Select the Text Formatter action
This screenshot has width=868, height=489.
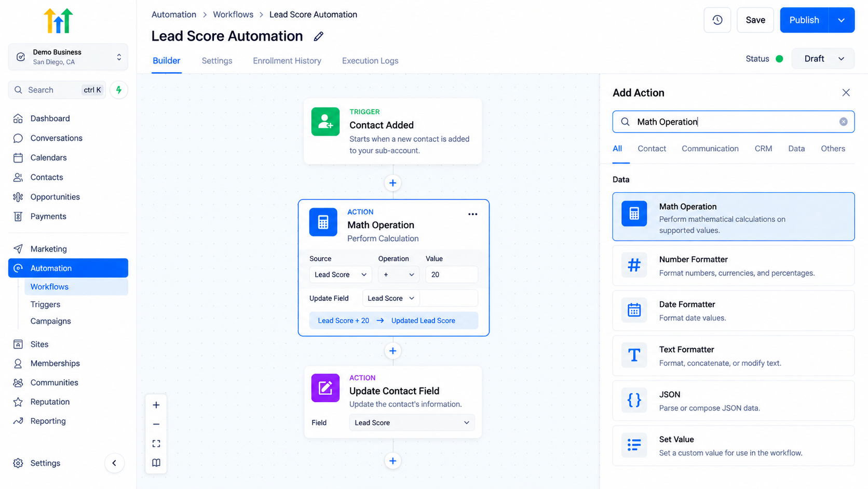pyautogui.click(x=733, y=356)
